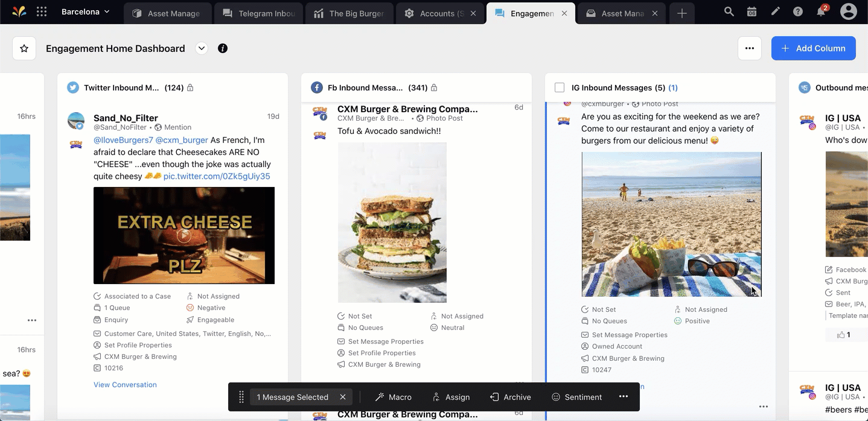This screenshot has height=421, width=868.
Task: Open the Barcelona workspace dropdown
Action: coord(86,11)
